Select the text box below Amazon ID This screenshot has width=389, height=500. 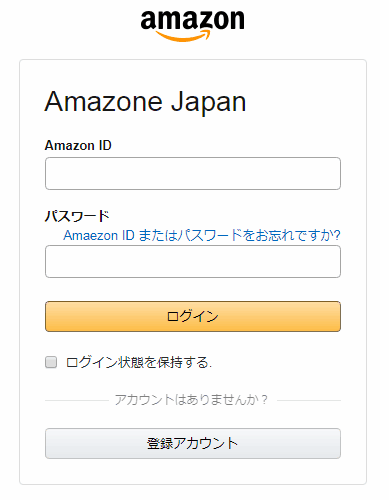[193, 173]
